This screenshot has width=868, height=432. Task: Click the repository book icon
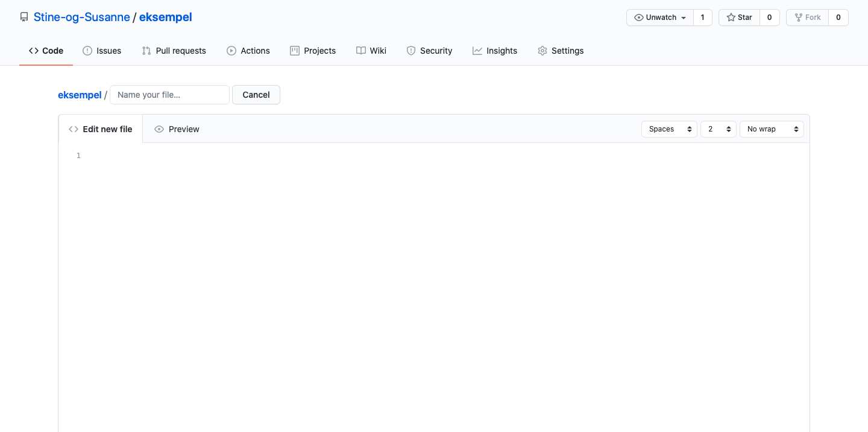click(x=24, y=17)
